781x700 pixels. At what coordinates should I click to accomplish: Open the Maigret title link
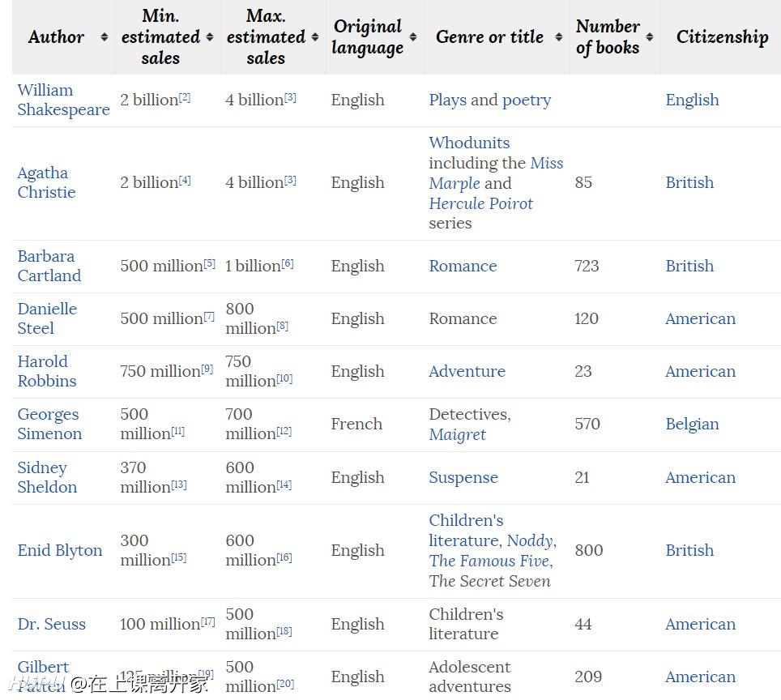click(457, 434)
